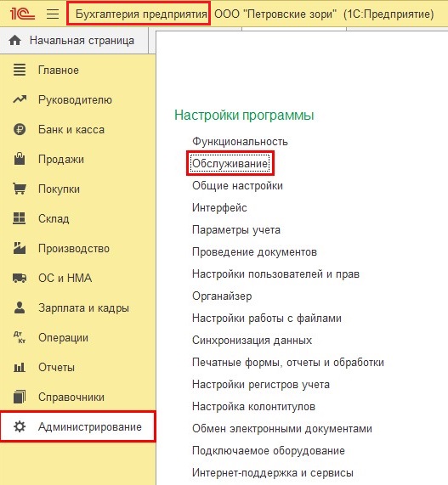
Task: Click the home icon on Начальная страница
Action: (14, 40)
